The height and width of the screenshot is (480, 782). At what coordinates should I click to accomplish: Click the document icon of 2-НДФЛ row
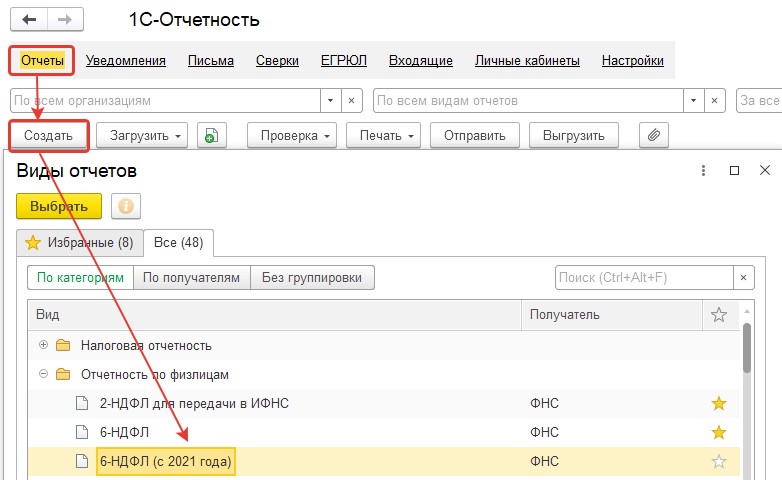82,403
